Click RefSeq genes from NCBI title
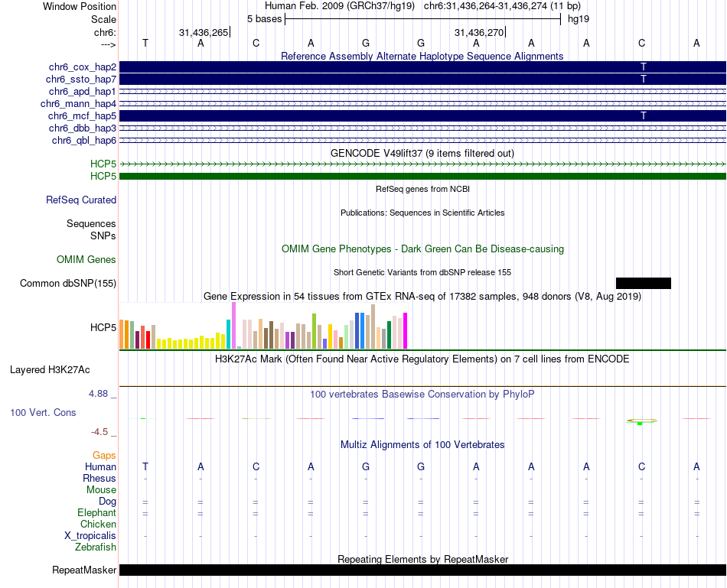The image size is (727, 588). (x=422, y=189)
